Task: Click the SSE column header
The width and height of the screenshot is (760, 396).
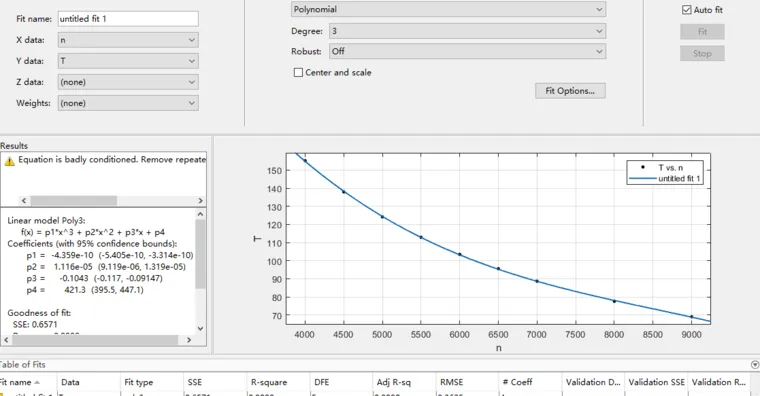Action: point(215,382)
